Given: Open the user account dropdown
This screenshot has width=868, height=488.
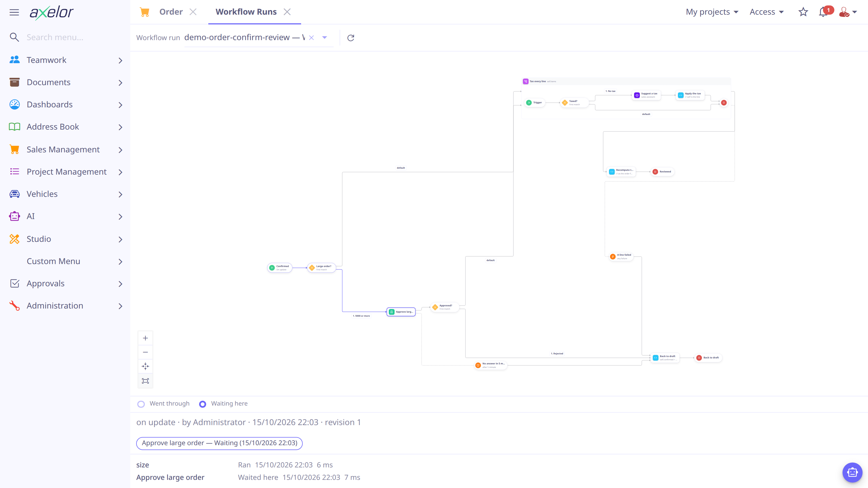Looking at the screenshot, I should (x=848, y=12).
